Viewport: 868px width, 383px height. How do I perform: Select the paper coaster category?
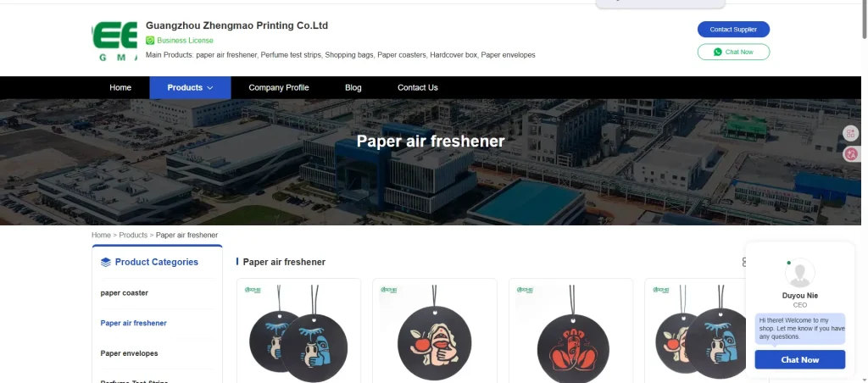(x=125, y=293)
